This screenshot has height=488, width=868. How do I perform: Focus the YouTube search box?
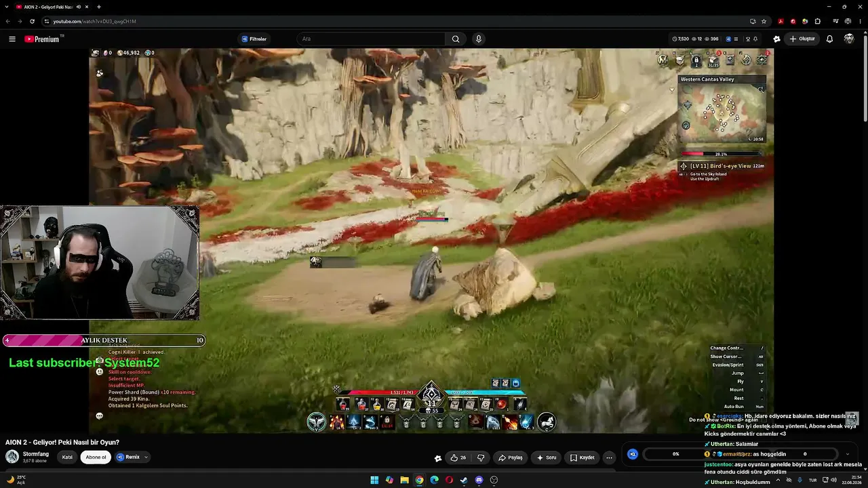click(x=371, y=39)
